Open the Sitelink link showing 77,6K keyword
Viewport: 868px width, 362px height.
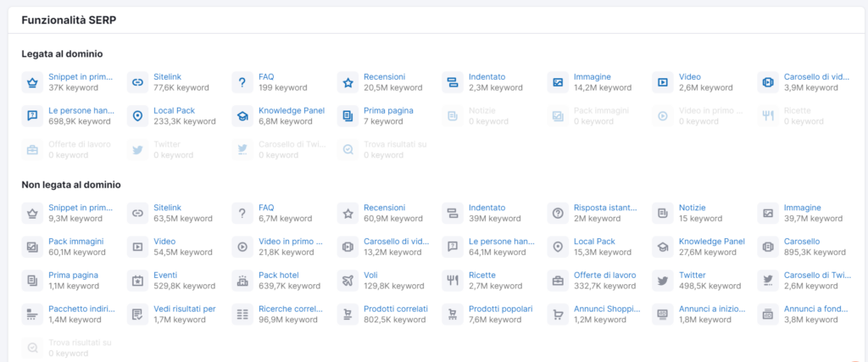pyautogui.click(x=168, y=76)
